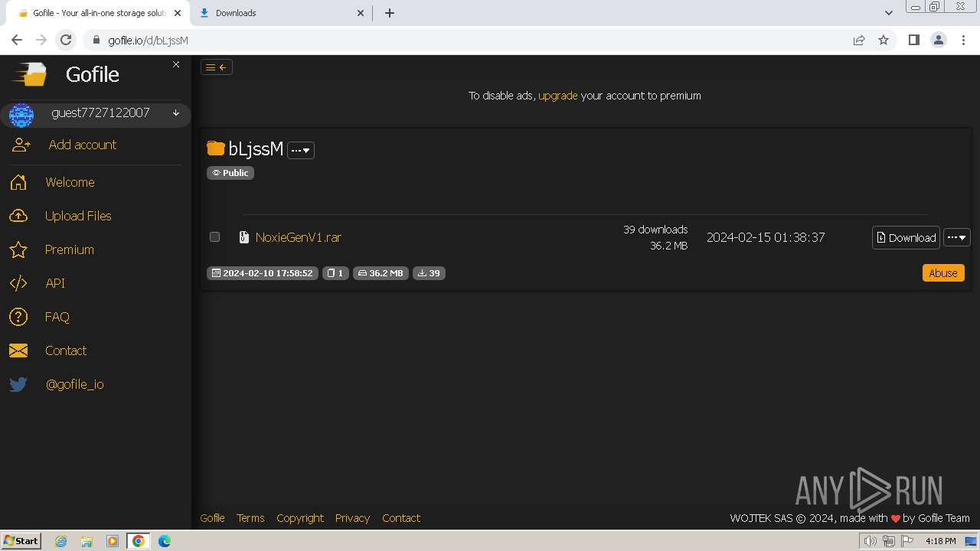The width and height of the screenshot is (980, 551).
Task: Click the Public visibility badge
Action: pos(230,173)
